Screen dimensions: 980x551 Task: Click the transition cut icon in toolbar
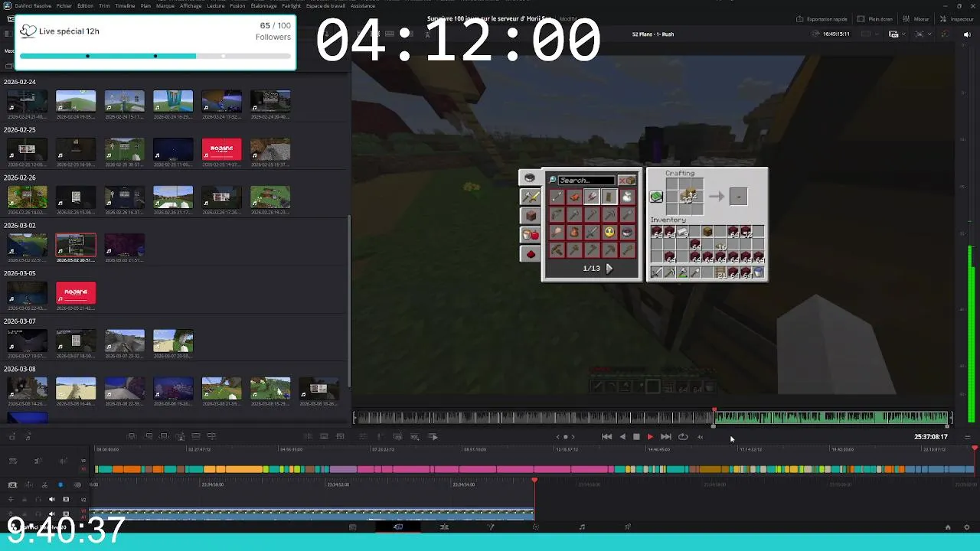pyautogui.click(x=308, y=436)
